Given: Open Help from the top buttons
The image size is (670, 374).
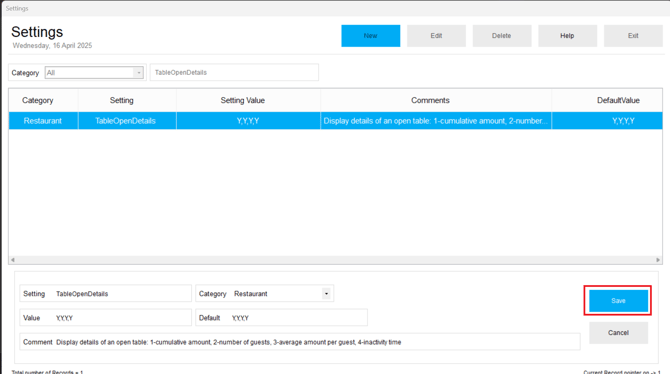Looking at the screenshot, I should point(567,36).
